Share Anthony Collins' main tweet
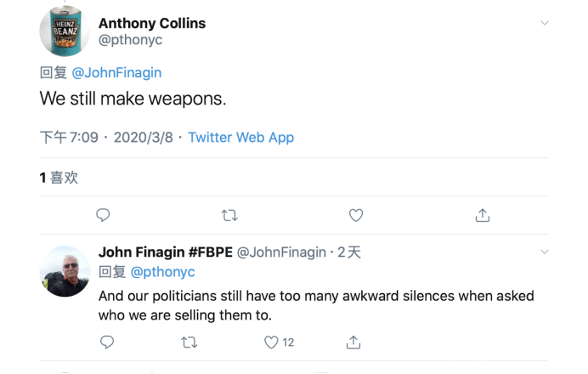 pos(483,215)
